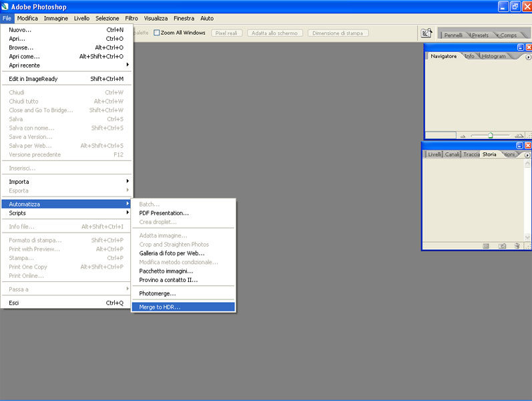The height and width of the screenshot is (401, 532).
Task: Click the Storia panel scroll-down arrow
Action: pyautogui.click(x=527, y=237)
